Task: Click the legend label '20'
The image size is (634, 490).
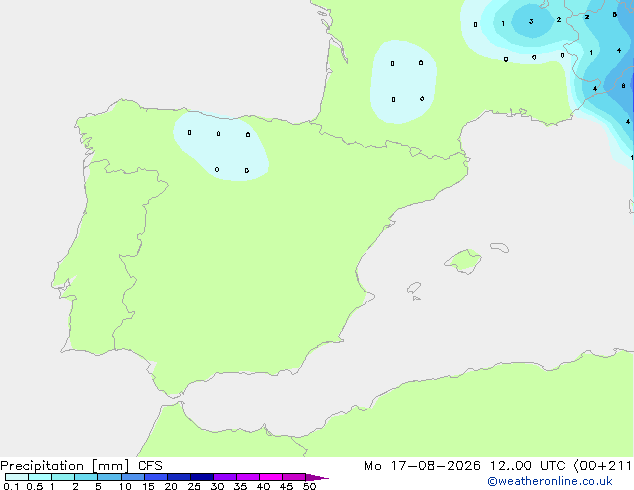Action: point(171,486)
